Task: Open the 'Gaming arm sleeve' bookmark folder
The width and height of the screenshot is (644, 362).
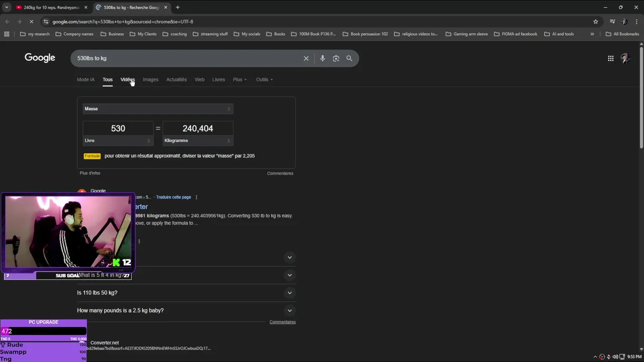Action: (x=466, y=34)
